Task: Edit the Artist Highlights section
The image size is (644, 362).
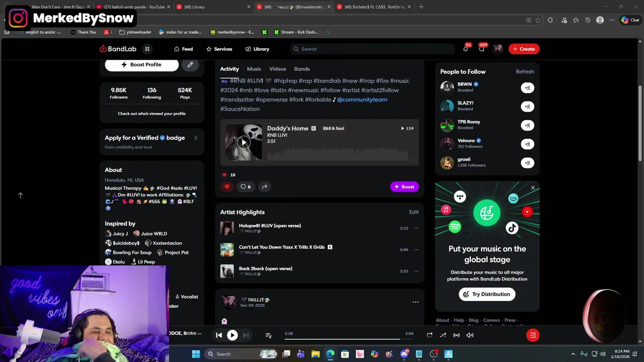Action: pyautogui.click(x=414, y=212)
